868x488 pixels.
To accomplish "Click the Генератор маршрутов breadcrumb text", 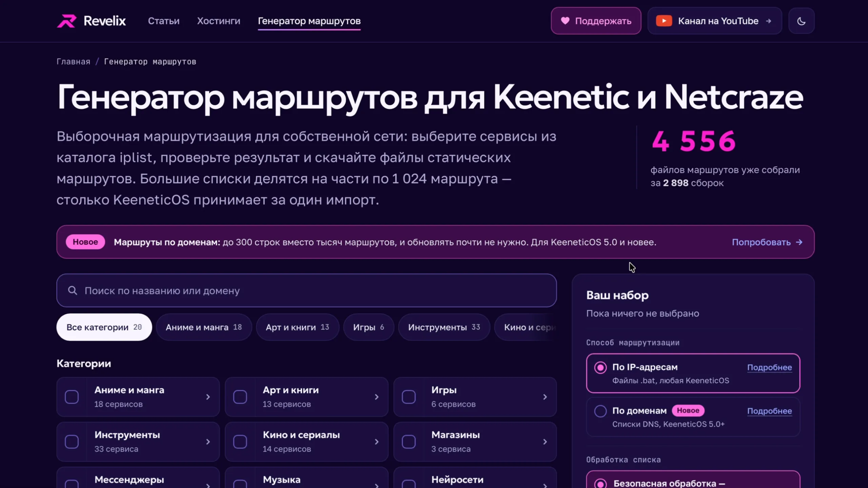I will click(150, 62).
